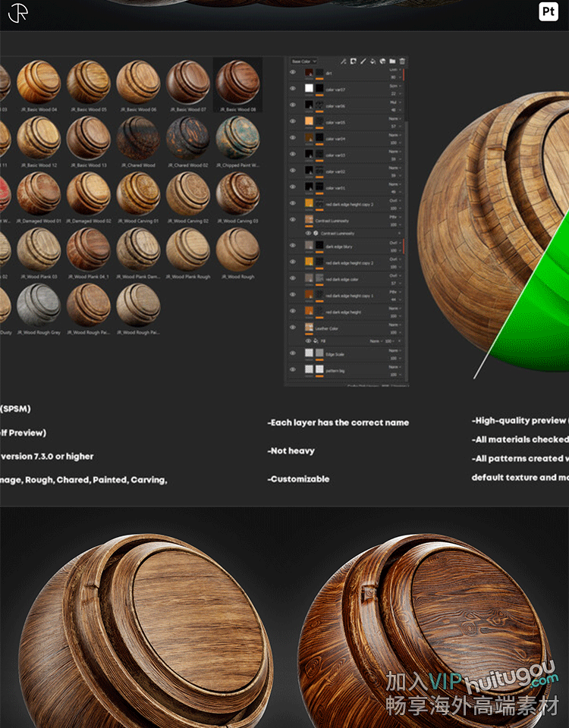
Task: Hide the Edge Scale layer
Action: (x=293, y=353)
